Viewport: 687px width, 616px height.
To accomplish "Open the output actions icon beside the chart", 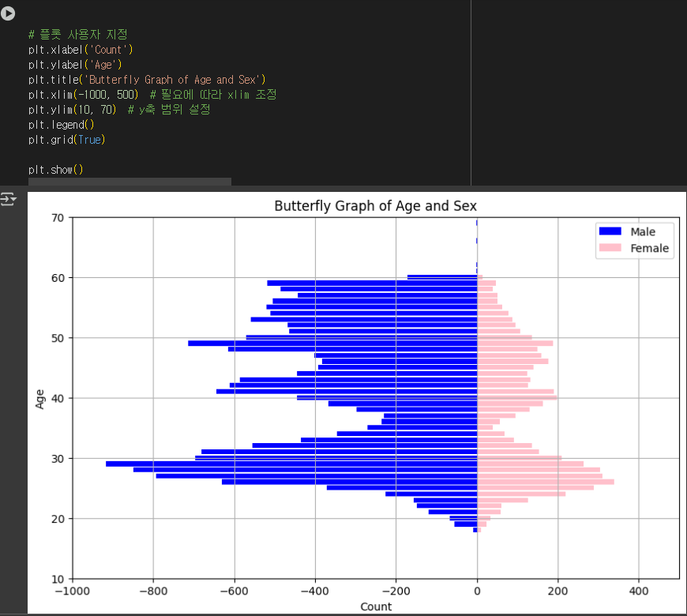I will 9,199.
